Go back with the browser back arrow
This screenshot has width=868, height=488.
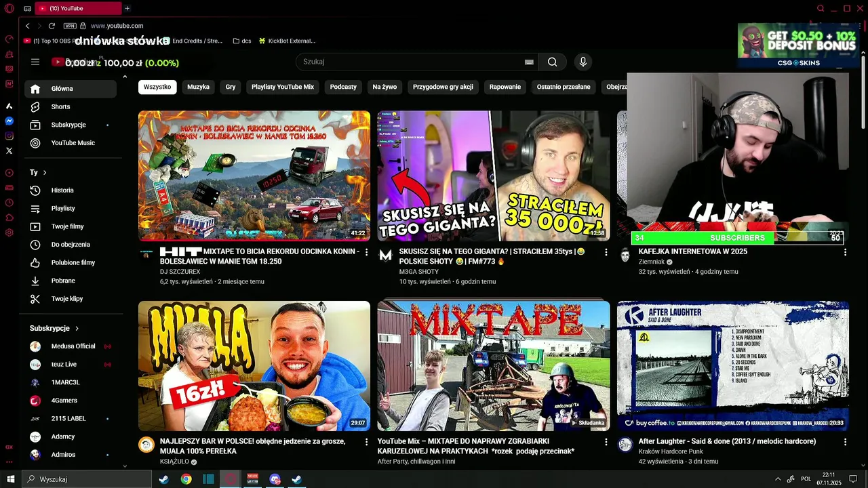27,26
